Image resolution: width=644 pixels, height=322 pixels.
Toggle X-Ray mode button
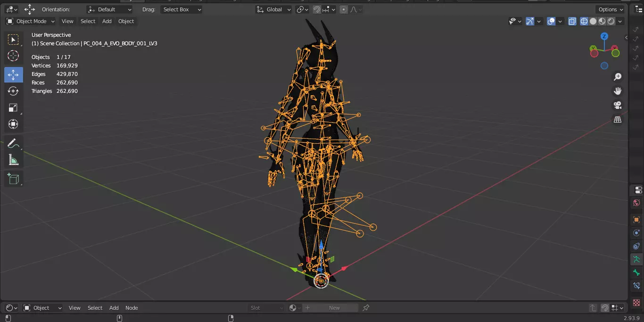point(572,21)
